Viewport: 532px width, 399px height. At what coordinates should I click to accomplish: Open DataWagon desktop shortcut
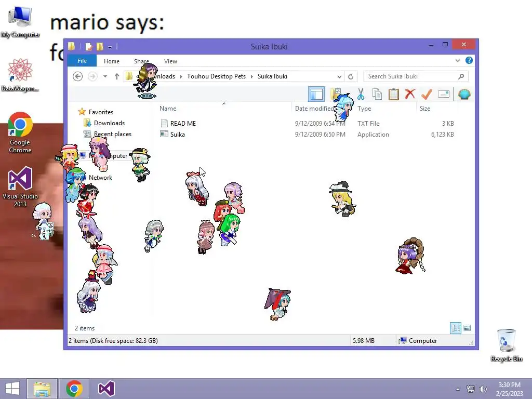click(x=20, y=75)
